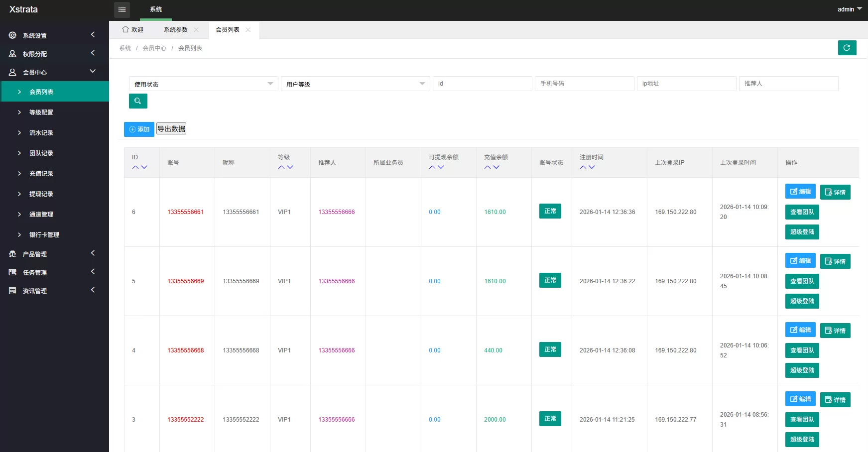
Task: Sort 注册时间 column ascending with up arrow
Action: [x=583, y=167]
